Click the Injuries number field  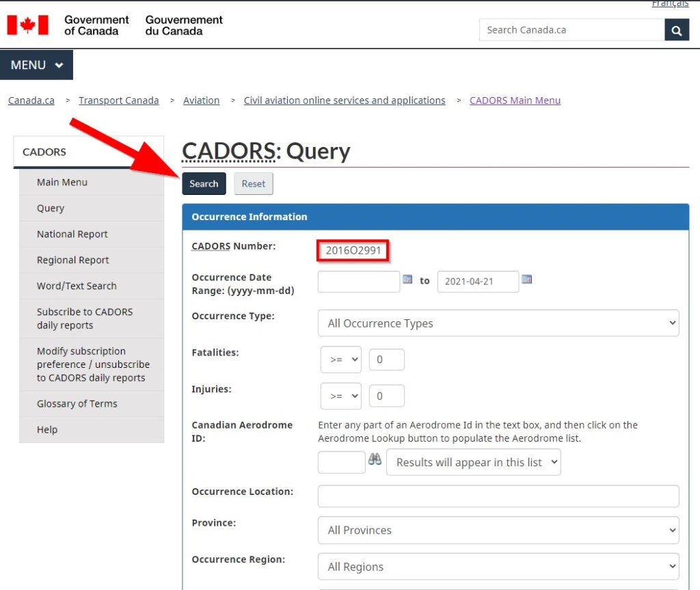(x=387, y=396)
